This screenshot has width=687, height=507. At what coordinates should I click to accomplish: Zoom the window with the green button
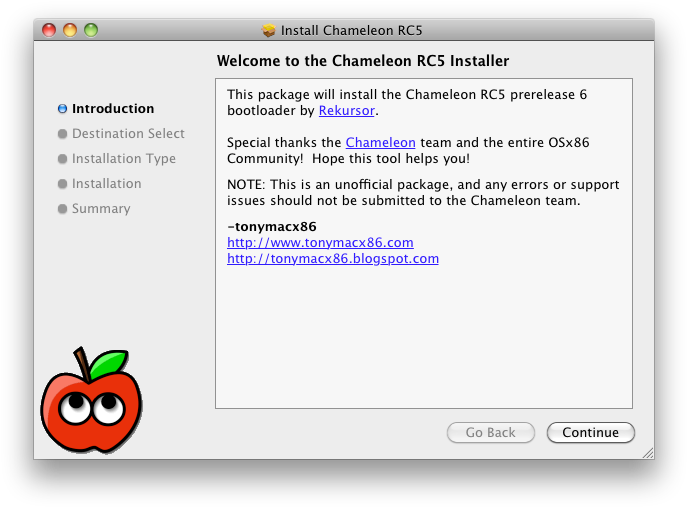pos(91,30)
